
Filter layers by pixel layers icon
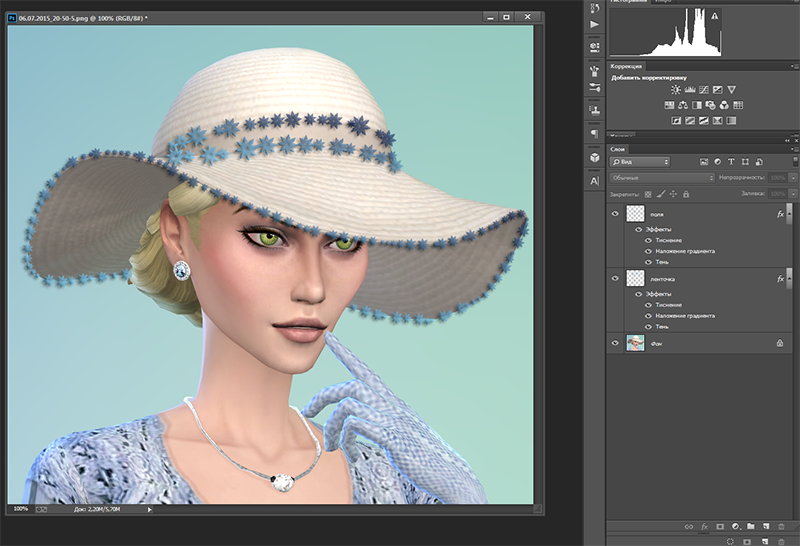(x=704, y=162)
